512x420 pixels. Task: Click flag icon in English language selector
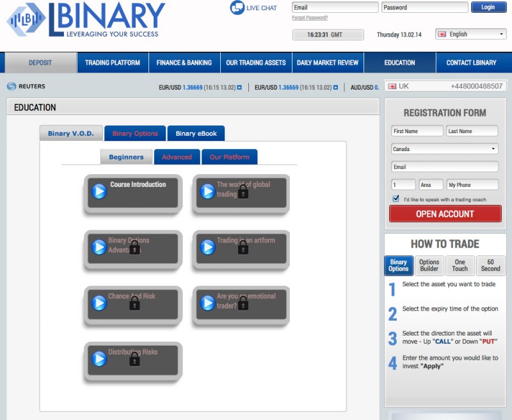(x=442, y=35)
